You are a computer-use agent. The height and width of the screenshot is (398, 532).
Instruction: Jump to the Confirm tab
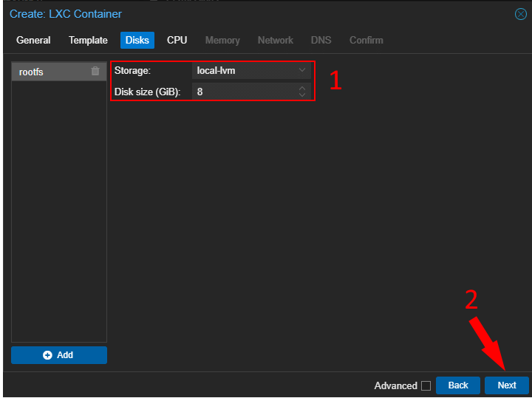tap(366, 41)
